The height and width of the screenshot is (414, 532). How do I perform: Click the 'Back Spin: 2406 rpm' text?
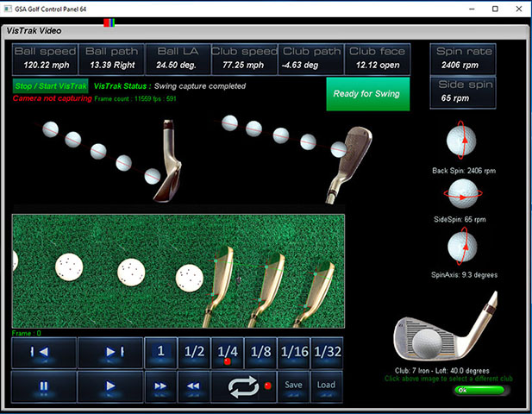pos(464,171)
